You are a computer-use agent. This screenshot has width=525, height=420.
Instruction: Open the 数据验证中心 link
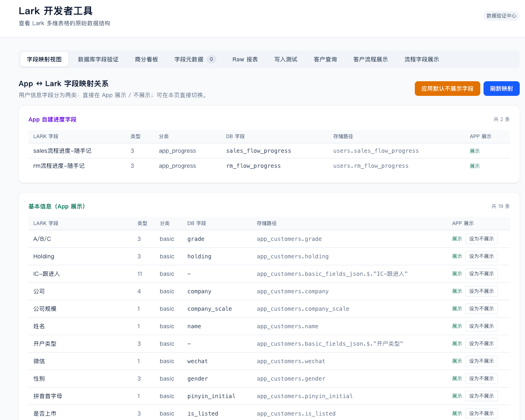tap(501, 16)
